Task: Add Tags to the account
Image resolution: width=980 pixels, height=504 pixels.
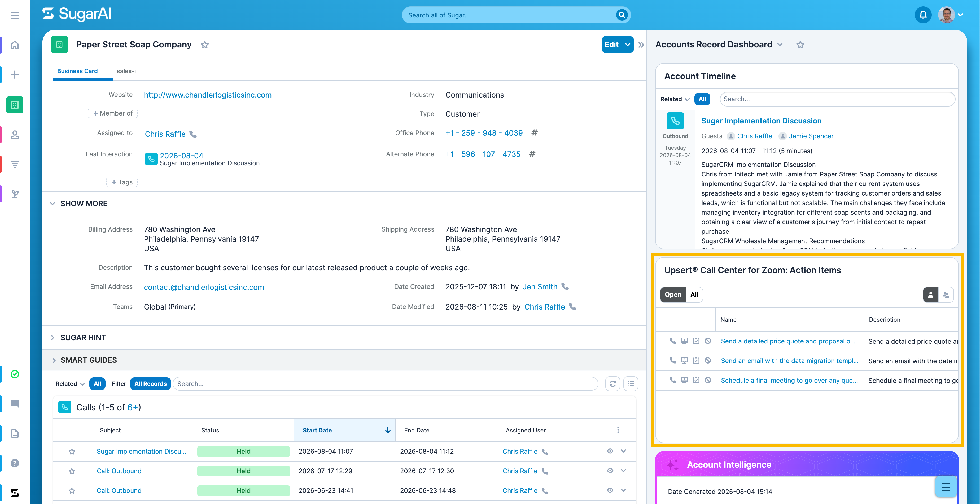Action: pos(122,183)
